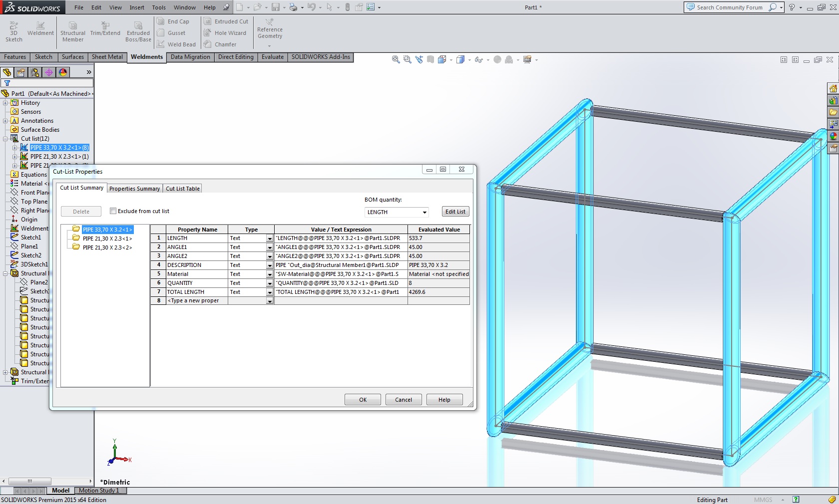Choose the Trim/Extend tool
The width and height of the screenshot is (839, 504).
coord(105,28)
